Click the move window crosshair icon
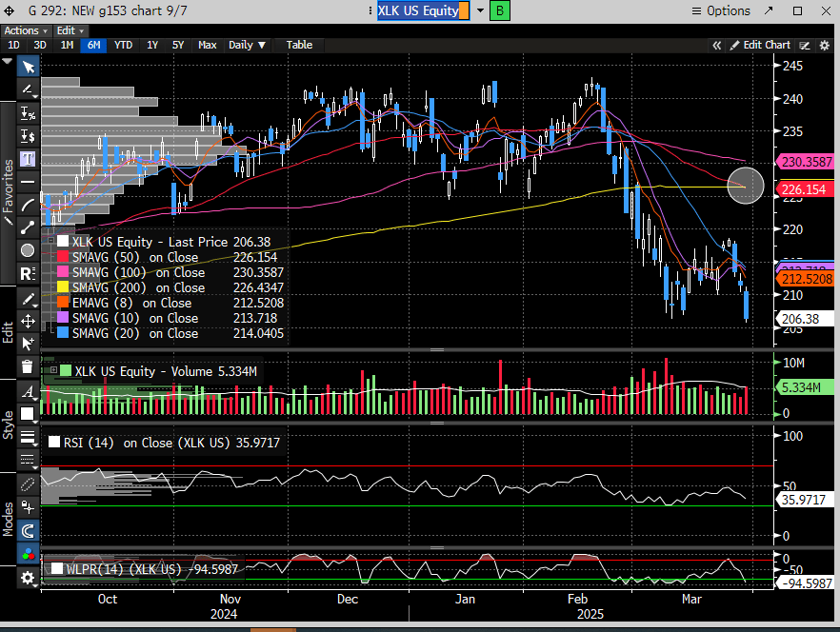 click(x=10, y=10)
